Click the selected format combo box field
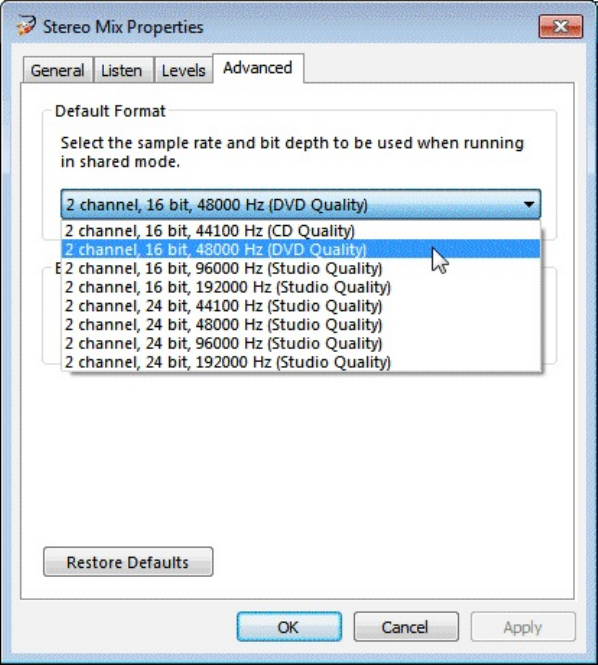This screenshot has height=665, width=598. [x=301, y=204]
